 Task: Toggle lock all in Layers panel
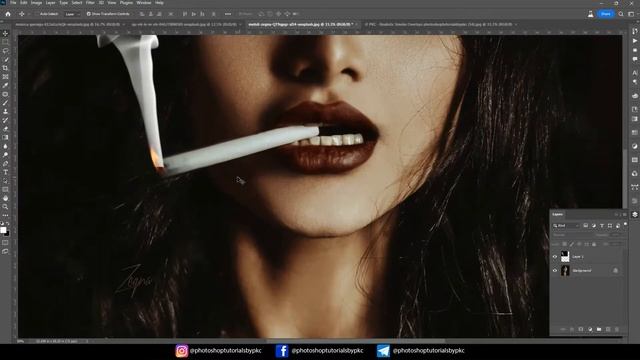coord(594,244)
